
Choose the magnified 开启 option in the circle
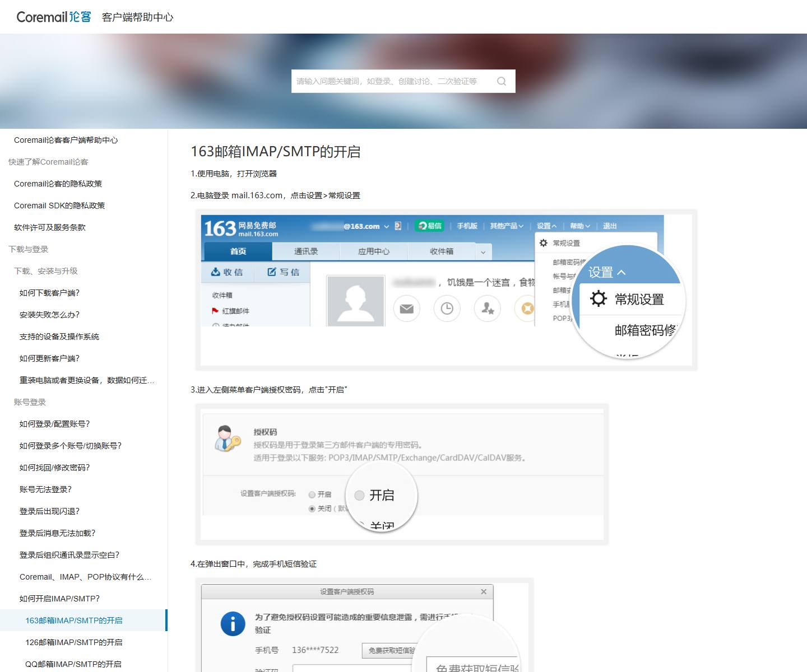click(x=360, y=495)
